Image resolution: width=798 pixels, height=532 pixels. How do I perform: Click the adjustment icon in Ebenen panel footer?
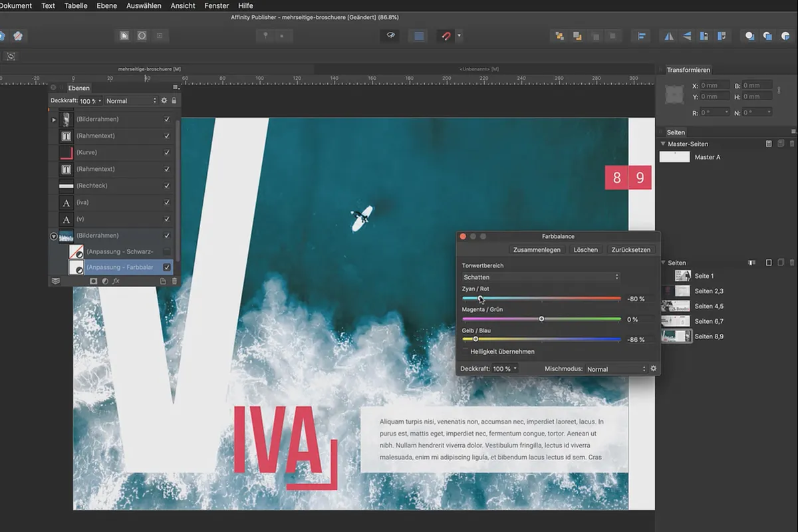click(105, 281)
